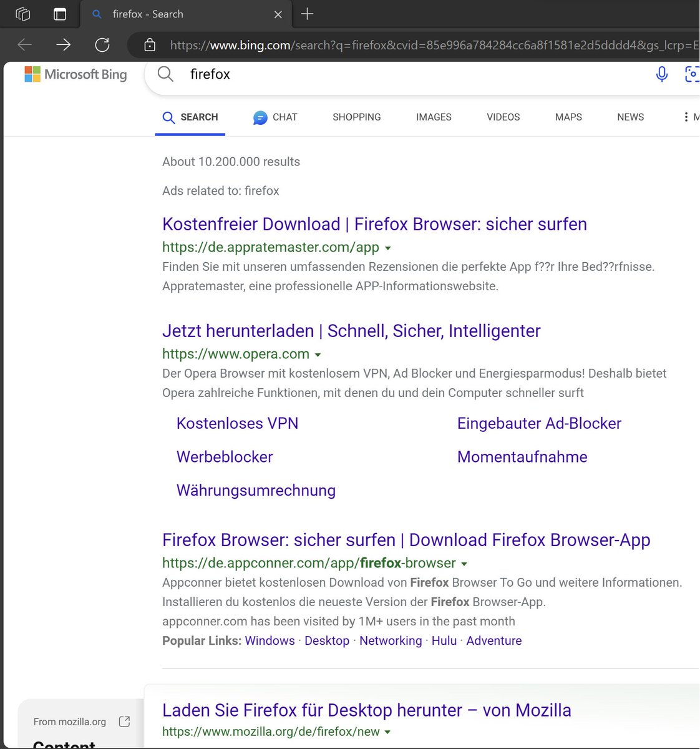Open 'Kostenfreier Download | Firefox Browser' ad link
Viewport: 700px width, 749px height.
374,224
